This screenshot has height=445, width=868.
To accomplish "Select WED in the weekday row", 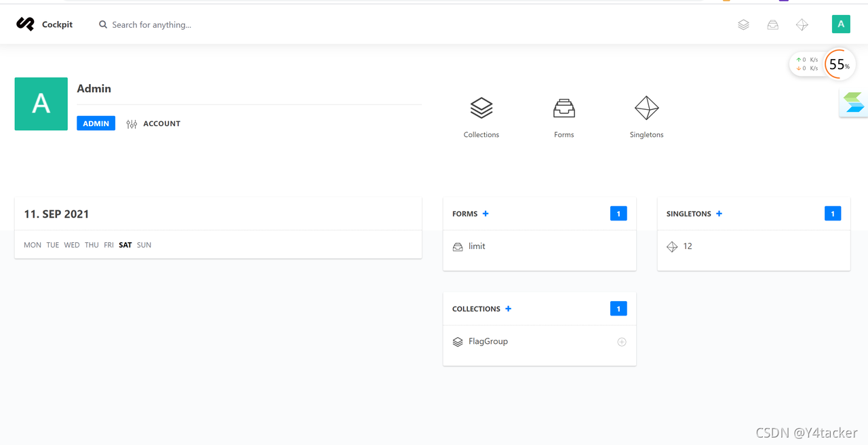I will coord(72,245).
